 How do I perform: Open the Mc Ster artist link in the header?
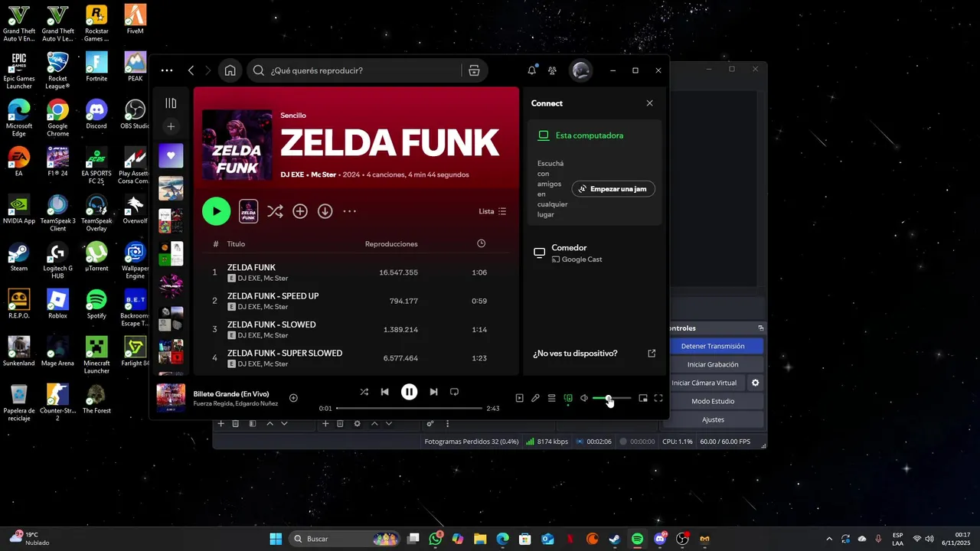click(323, 174)
